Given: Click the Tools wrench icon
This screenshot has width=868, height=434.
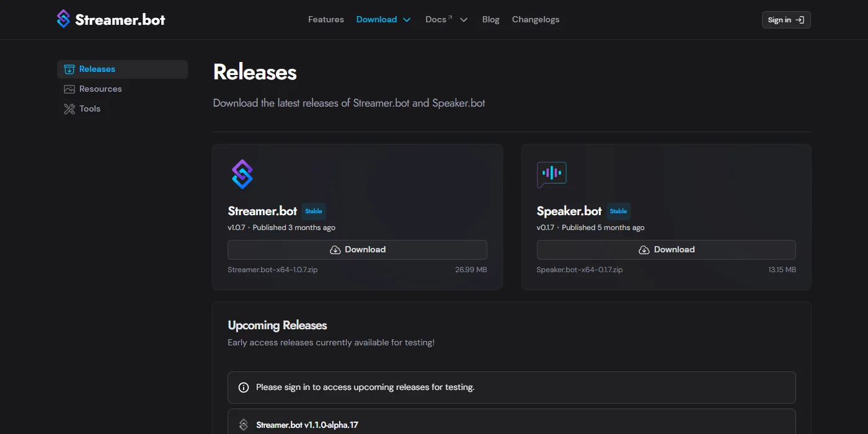Looking at the screenshot, I should (x=69, y=109).
